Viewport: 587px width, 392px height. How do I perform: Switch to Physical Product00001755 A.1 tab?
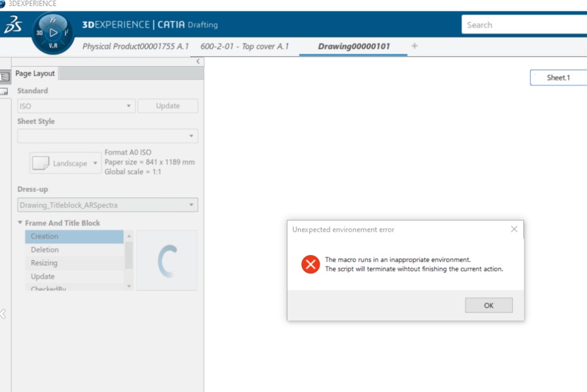coord(136,46)
